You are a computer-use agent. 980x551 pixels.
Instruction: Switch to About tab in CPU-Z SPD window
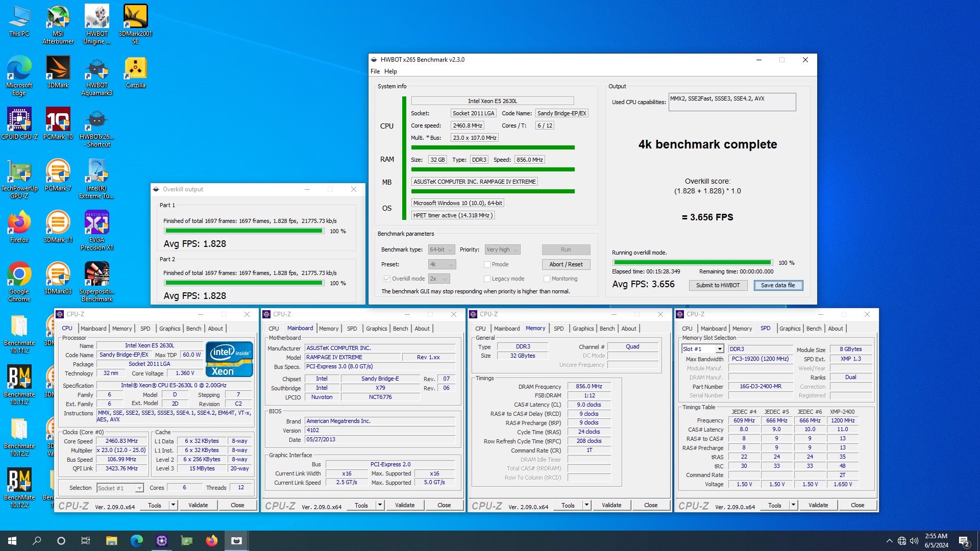click(x=835, y=329)
